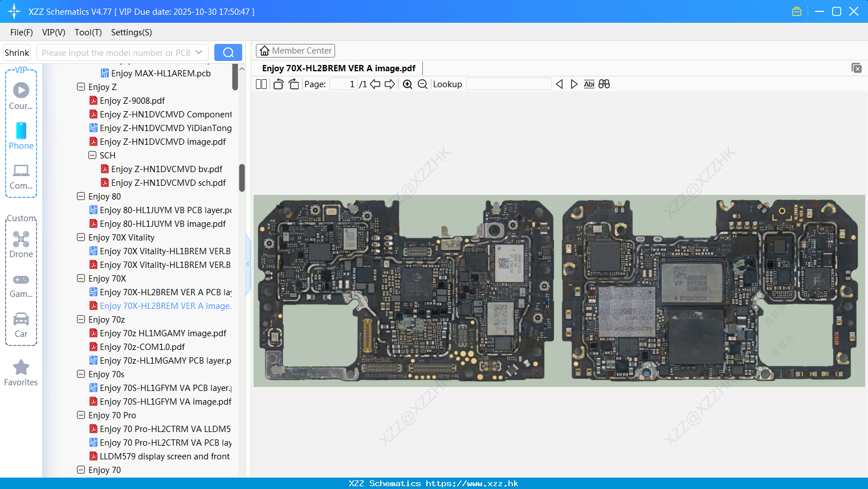
Task: Zoom in on the PDF
Action: pyautogui.click(x=407, y=84)
